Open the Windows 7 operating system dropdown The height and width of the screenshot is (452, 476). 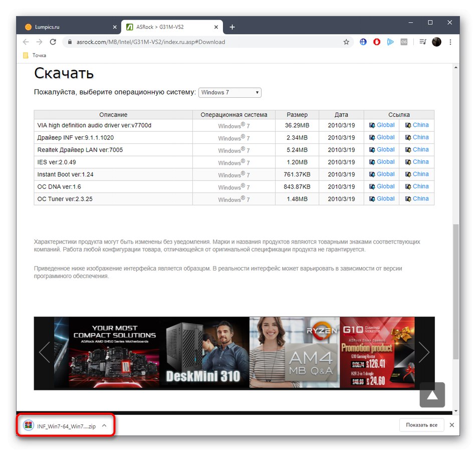coord(230,92)
